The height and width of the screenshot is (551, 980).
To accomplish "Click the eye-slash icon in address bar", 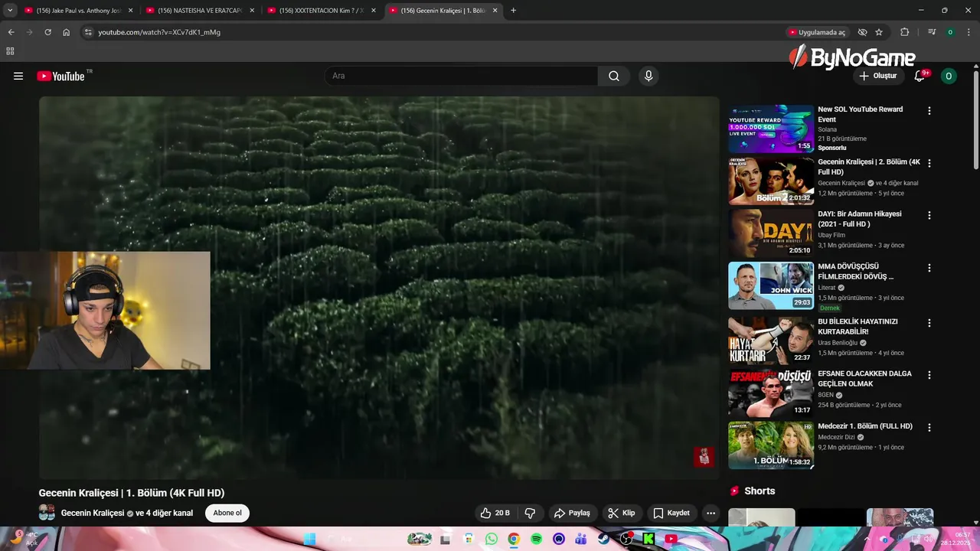I will (x=862, y=32).
